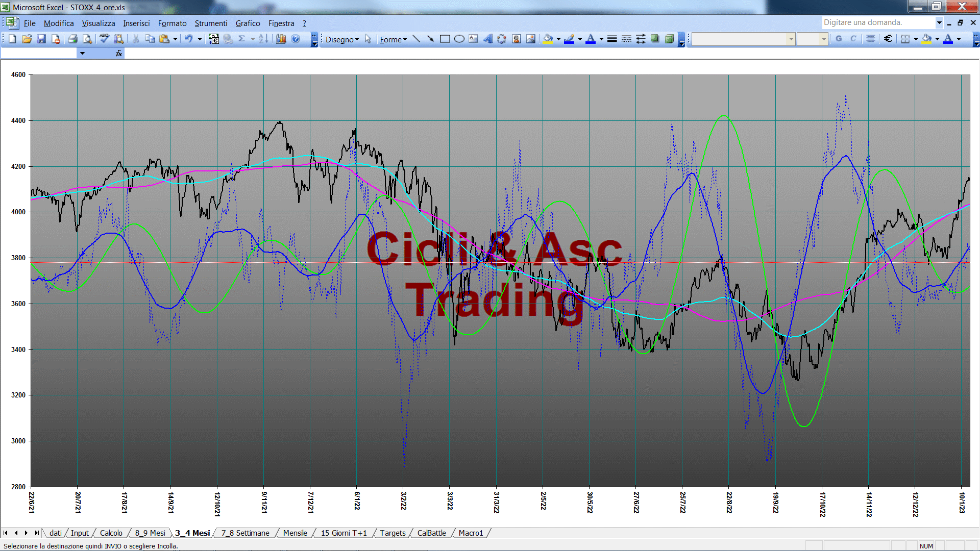
Task: Save the workbook with the floppy icon
Action: 41,39
